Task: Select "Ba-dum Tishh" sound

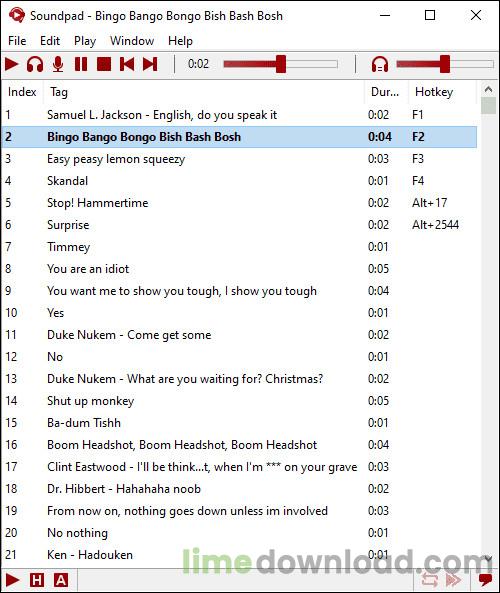Action: 239,423
